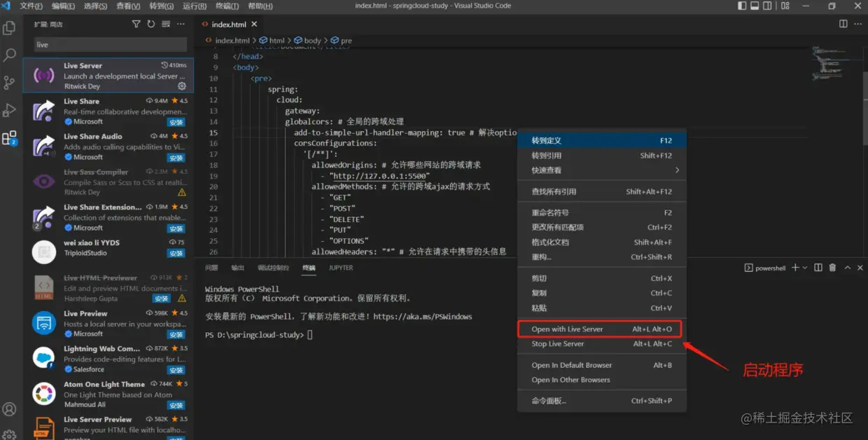
Task: Switch to the JUPYTER panel tab
Action: point(341,268)
